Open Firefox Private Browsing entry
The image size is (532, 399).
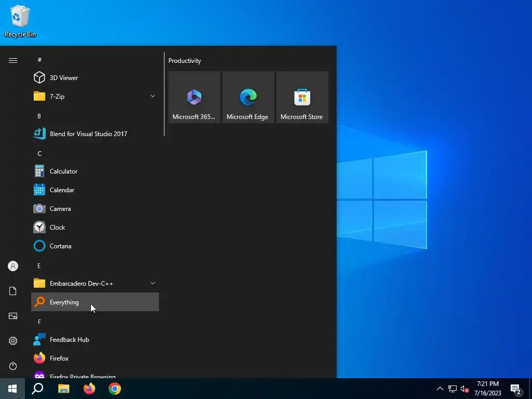pyautogui.click(x=95, y=374)
